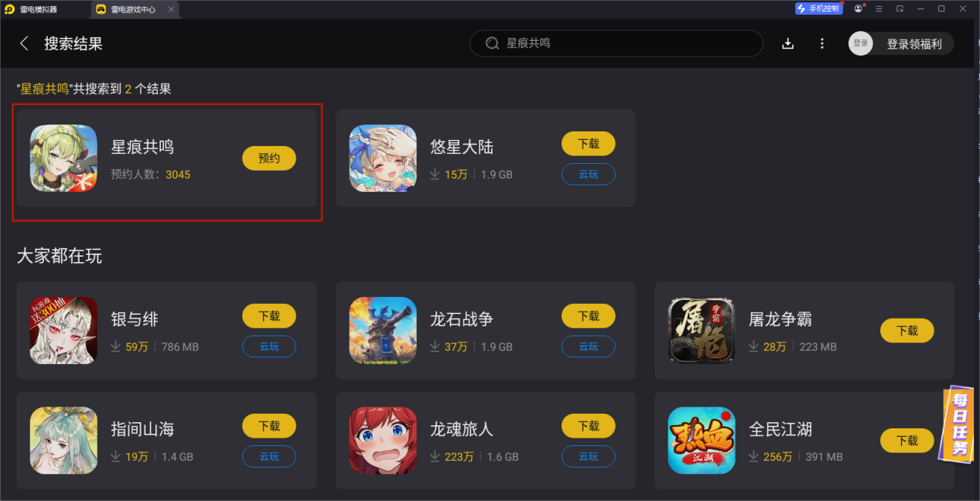The image size is (980, 501).
Task: Cloud play 龙魂旅人 via 云玩 button
Action: (589, 456)
